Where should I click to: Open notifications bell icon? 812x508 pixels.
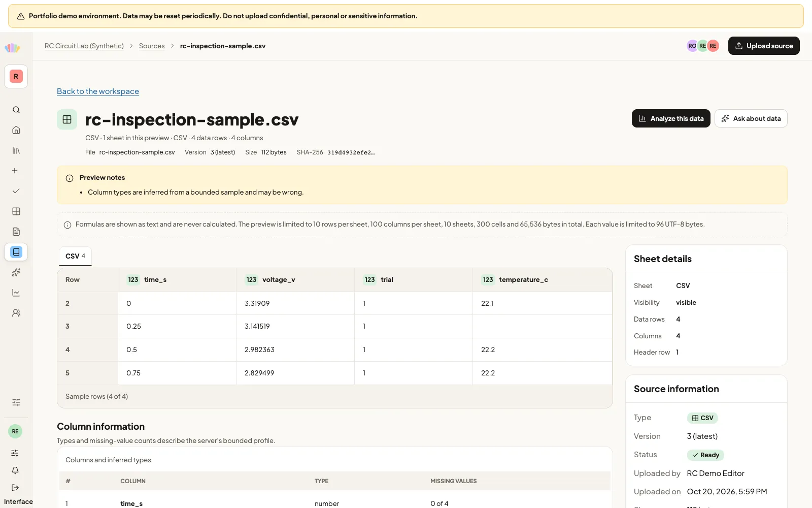15,470
